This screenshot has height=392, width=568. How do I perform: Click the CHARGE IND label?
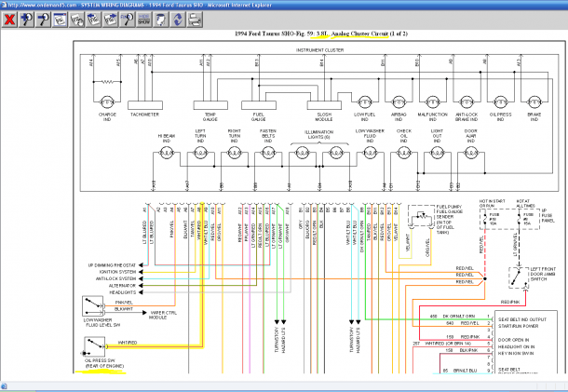[107, 116]
